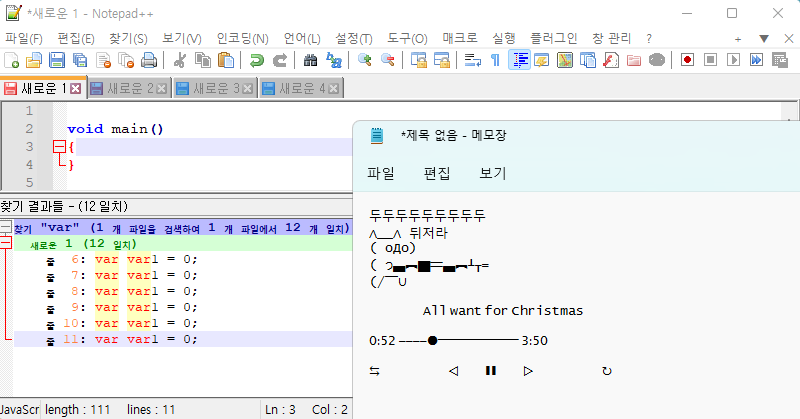Screen dimensions: 800x419
Task: Click the Copy toolbar icon
Action: pos(203,60)
